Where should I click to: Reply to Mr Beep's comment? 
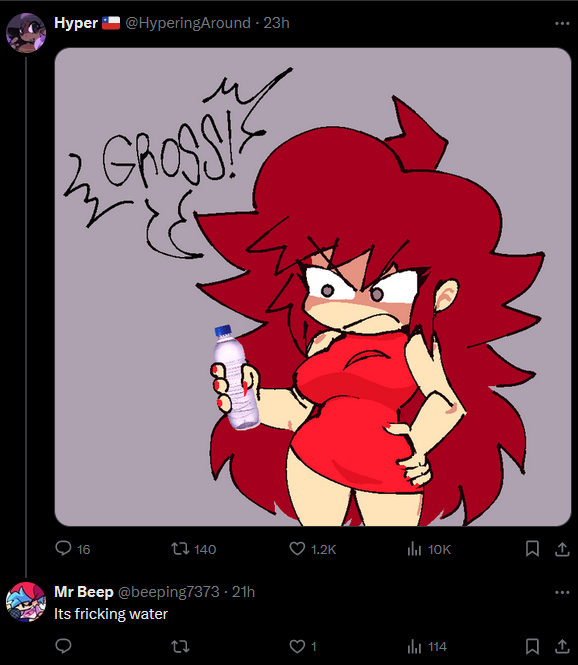click(x=64, y=646)
